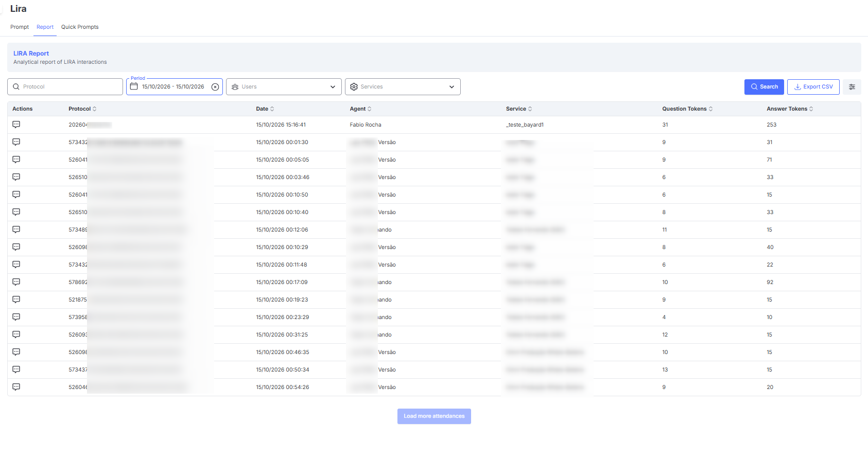View the chat for the 00:05:05 entry

(16, 160)
